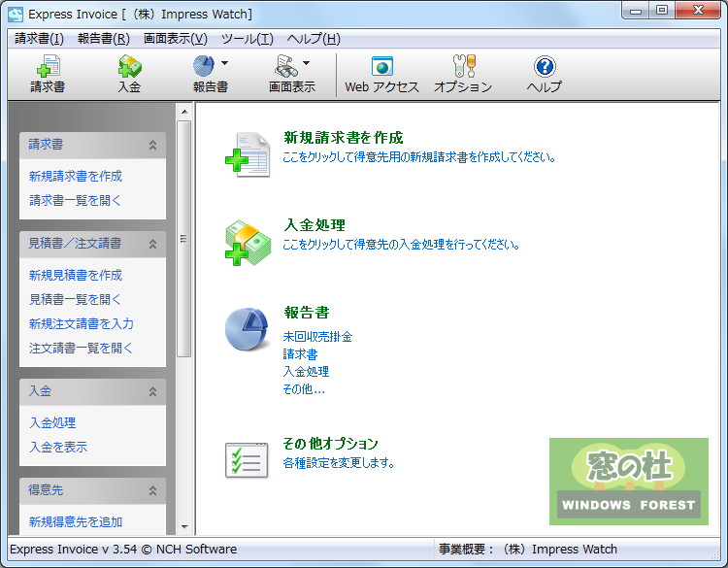Collapse the 請求書 sidebar section
This screenshot has height=568, width=728.
pyautogui.click(x=152, y=145)
